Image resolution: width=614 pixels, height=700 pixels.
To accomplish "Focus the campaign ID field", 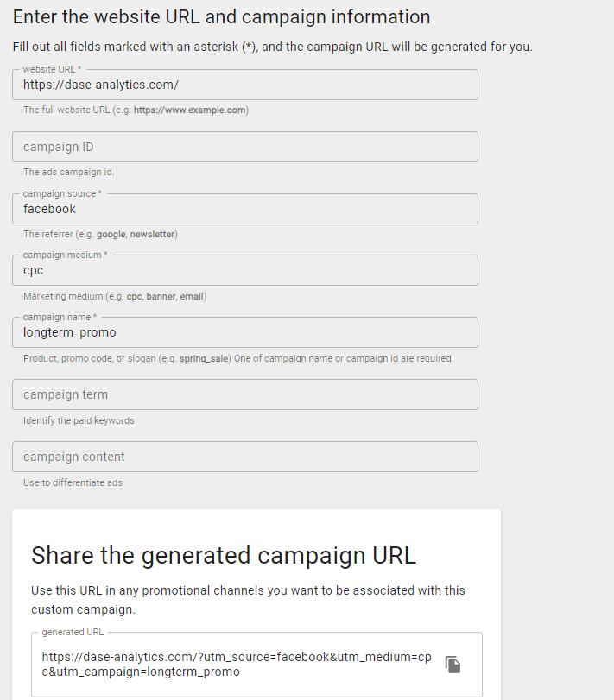I will tap(245, 147).
